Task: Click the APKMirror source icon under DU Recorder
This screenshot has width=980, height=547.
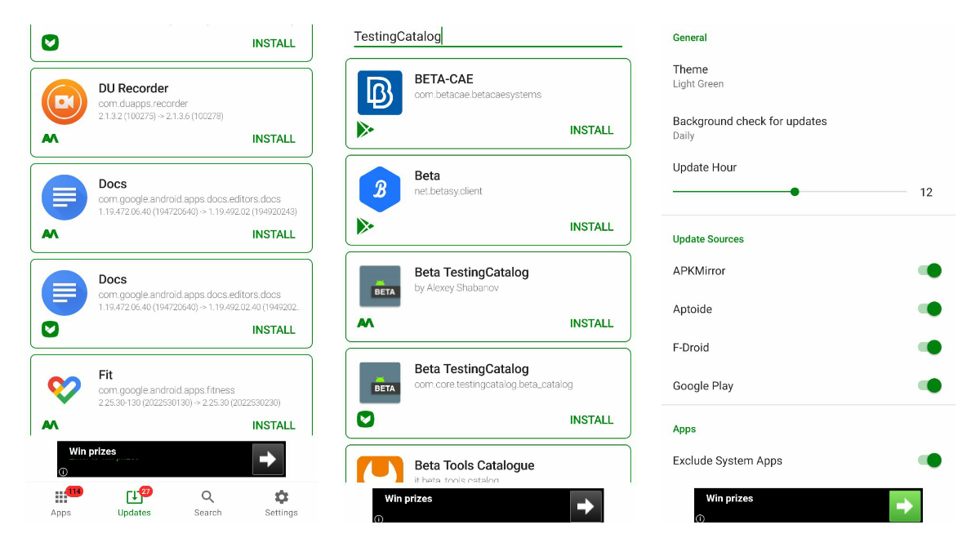Action: point(50,139)
